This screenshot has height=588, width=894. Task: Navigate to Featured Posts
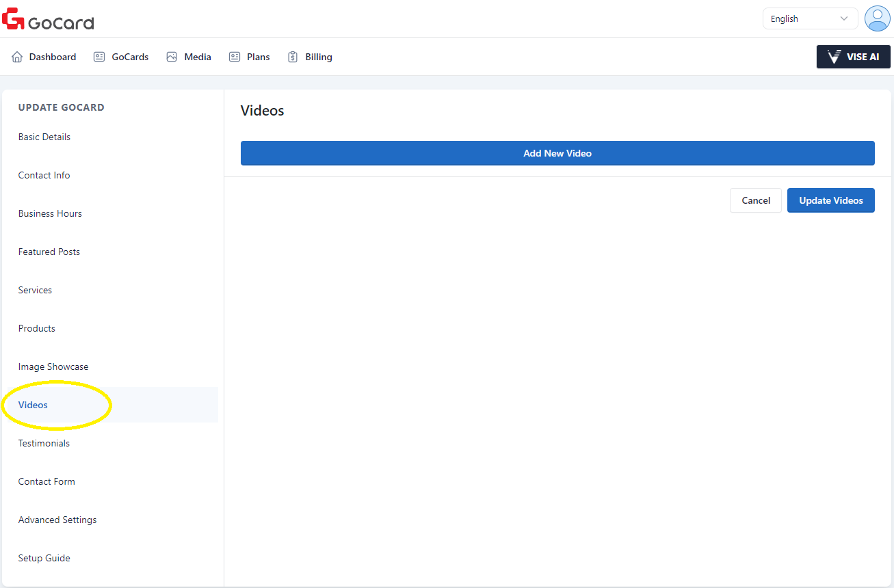[49, 252]
